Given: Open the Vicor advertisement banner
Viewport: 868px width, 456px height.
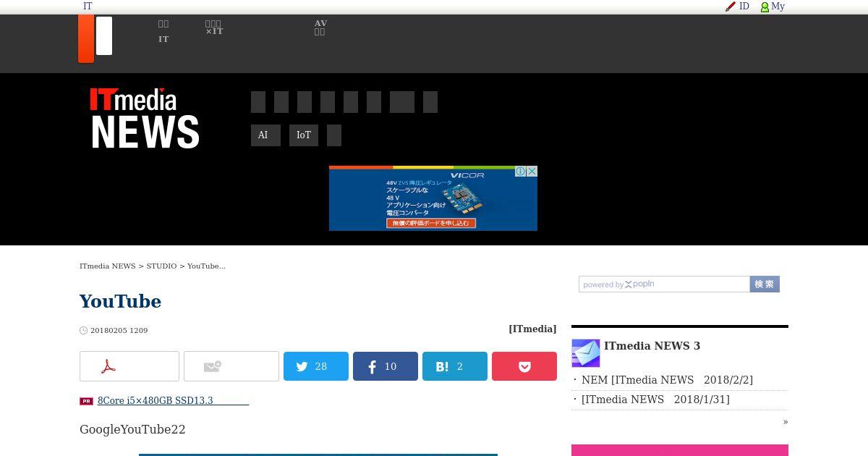Looking at the screenshot, I should (x=433, y=198).
